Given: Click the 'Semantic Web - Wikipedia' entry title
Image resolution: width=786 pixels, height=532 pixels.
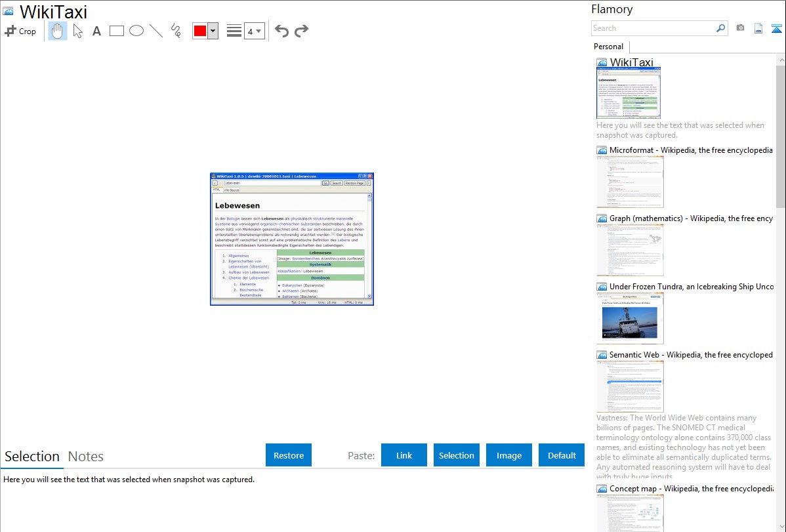Looking at the screenshot, I should tap(691, 354).
